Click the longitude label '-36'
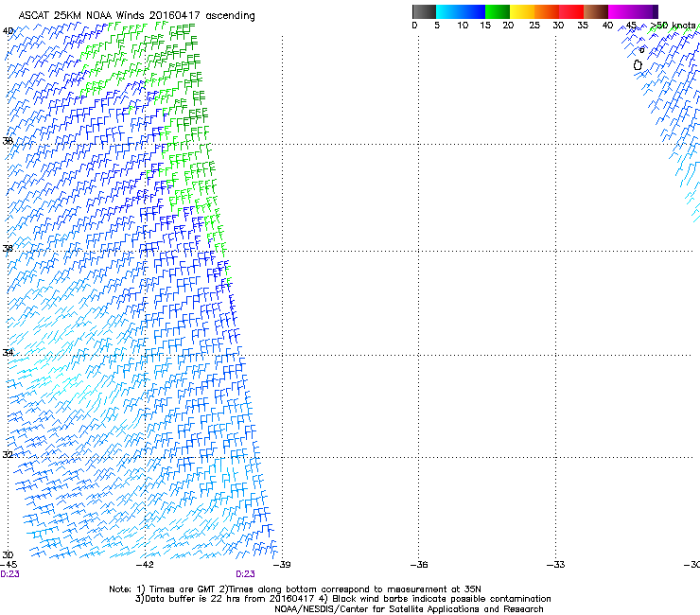 click(x=419, y=565)
